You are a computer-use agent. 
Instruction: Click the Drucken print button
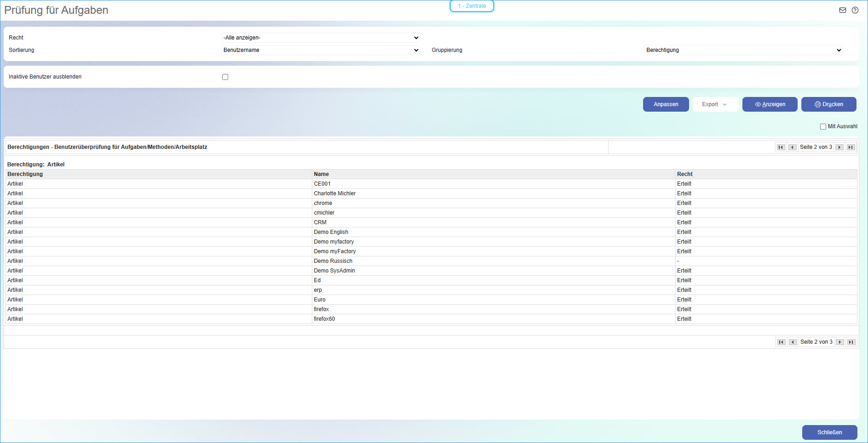click(828, 104)
